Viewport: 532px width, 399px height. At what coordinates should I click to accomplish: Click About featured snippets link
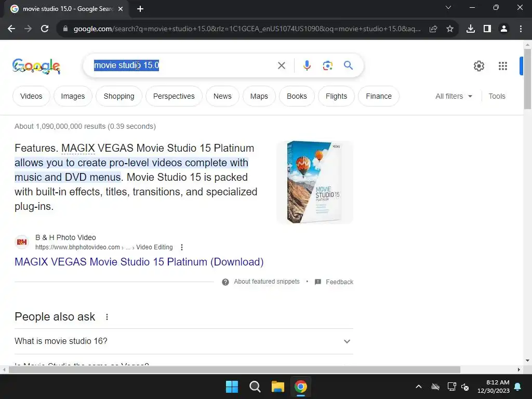pyautogui.click(x=267, y=282)
